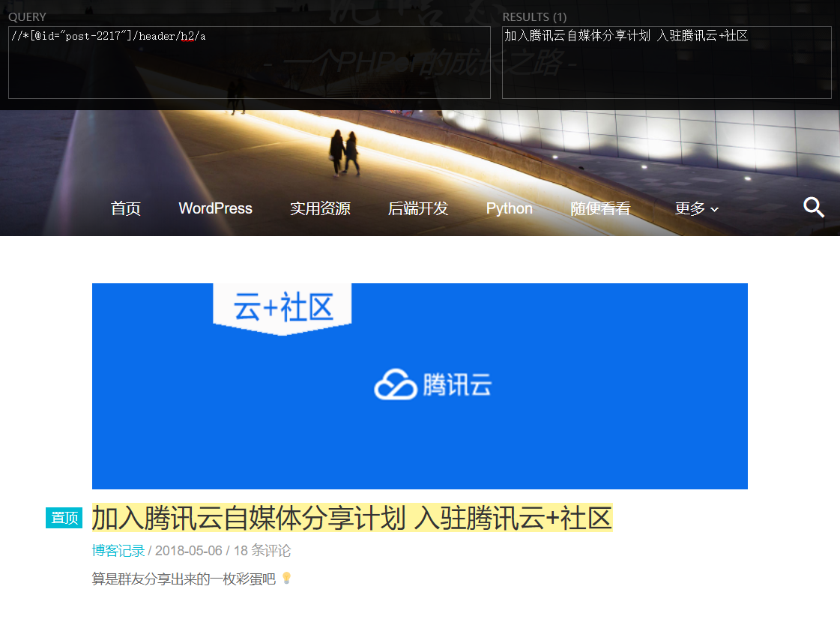The height and width of the screenshot is (631, 840).
Task: Expand the 更多 dropdown menu
Action: click(x=696, y=208)
